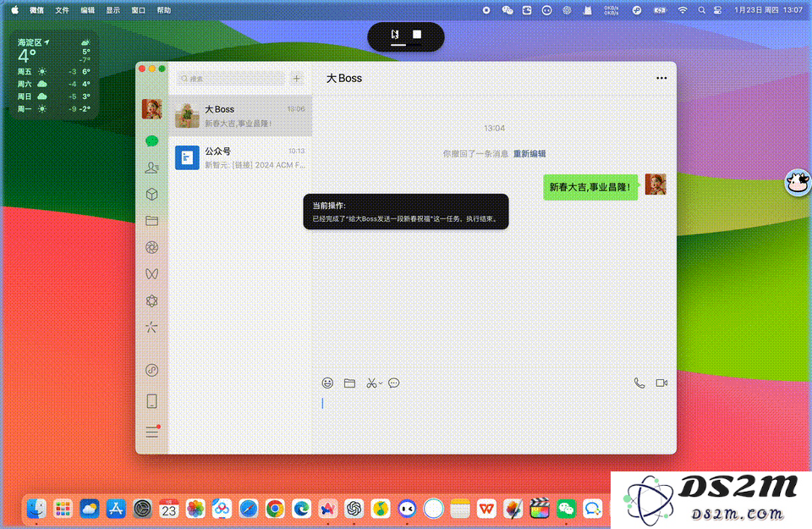Screen dimensions: 812x529
Task: Click the 新春大吉,事业昌隆! message bubble
Action: tap(590, 187)
